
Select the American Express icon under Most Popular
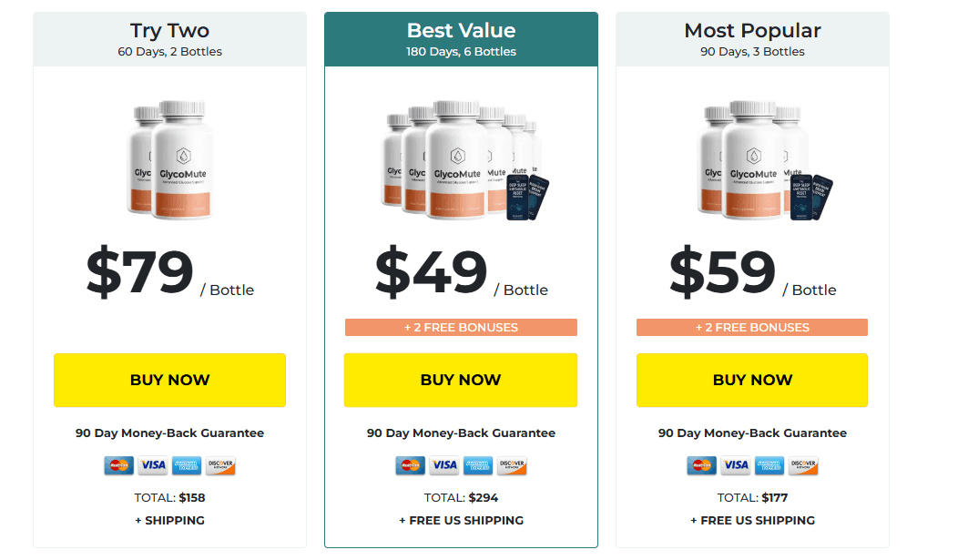click(x=769, y=465)
